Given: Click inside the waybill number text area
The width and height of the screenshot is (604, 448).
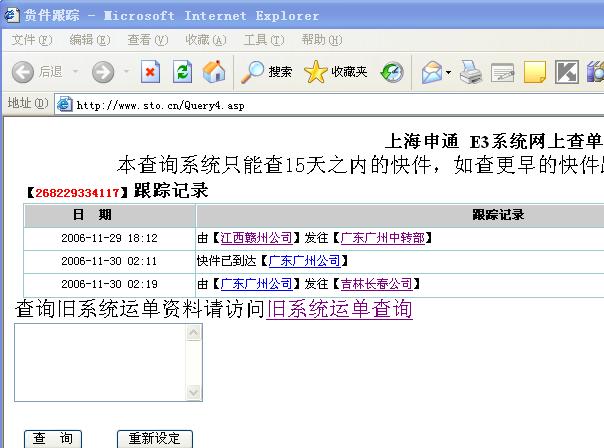Looking at the screenshot, I should click(100, 362).
